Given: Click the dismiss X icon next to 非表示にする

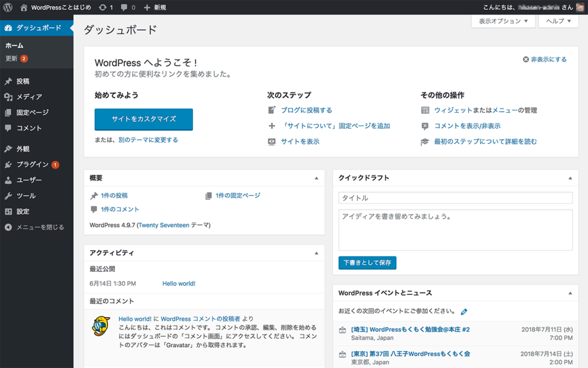Looking at the screenshot, I should [526, 59].
